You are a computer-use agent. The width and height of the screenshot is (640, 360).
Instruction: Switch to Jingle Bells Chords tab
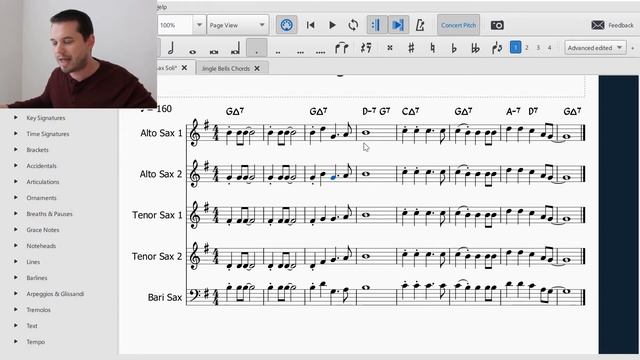[x=225, y=69]
